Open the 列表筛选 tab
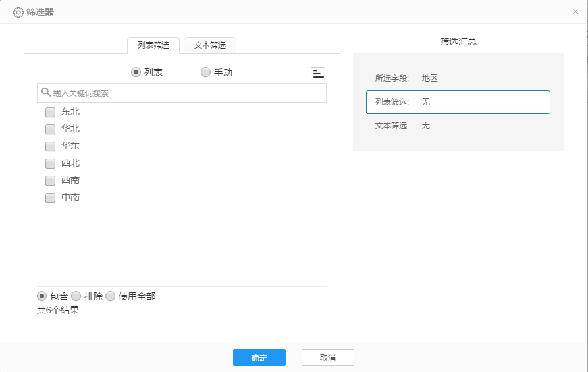The height and width of the screenshot is (372, 588). (x=153, y=45)
